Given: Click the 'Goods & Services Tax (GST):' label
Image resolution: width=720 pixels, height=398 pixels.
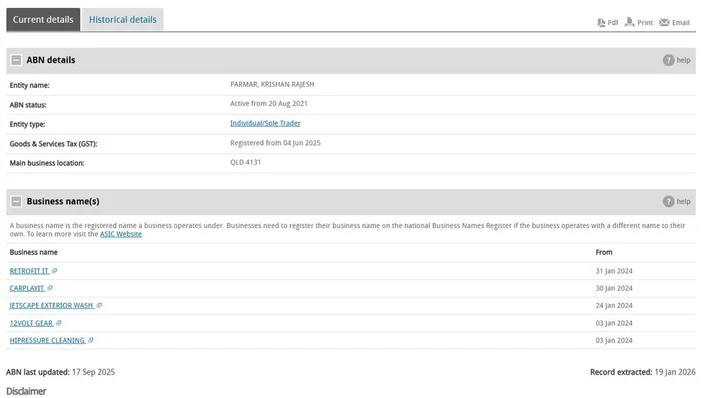Looking at the screenshot, I should [53, 144].
